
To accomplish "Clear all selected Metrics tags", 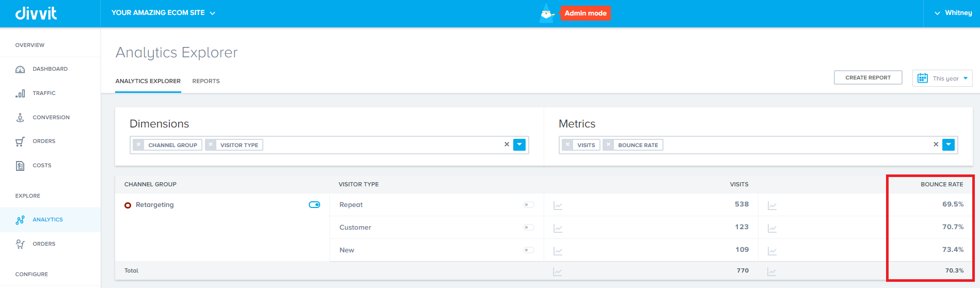I will pyautogui.click(x=936, y=145).
